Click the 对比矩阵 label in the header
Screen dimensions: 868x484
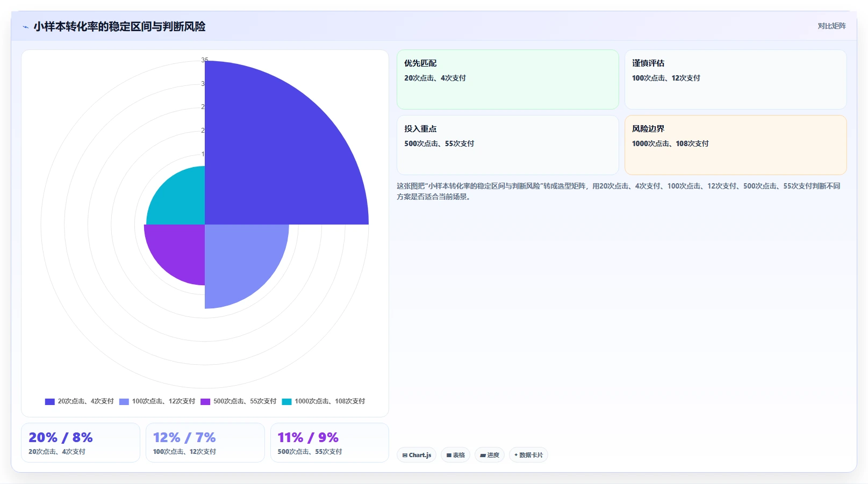[x=831, y=26]
